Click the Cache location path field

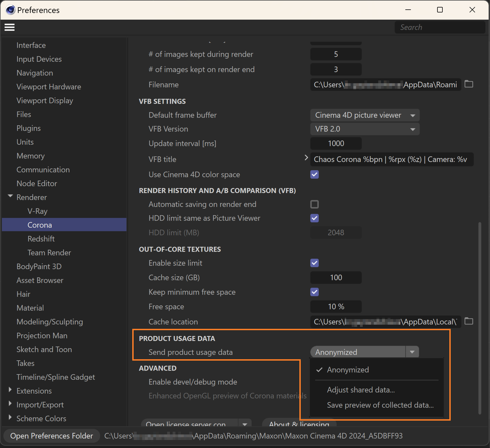pos(386,322)
